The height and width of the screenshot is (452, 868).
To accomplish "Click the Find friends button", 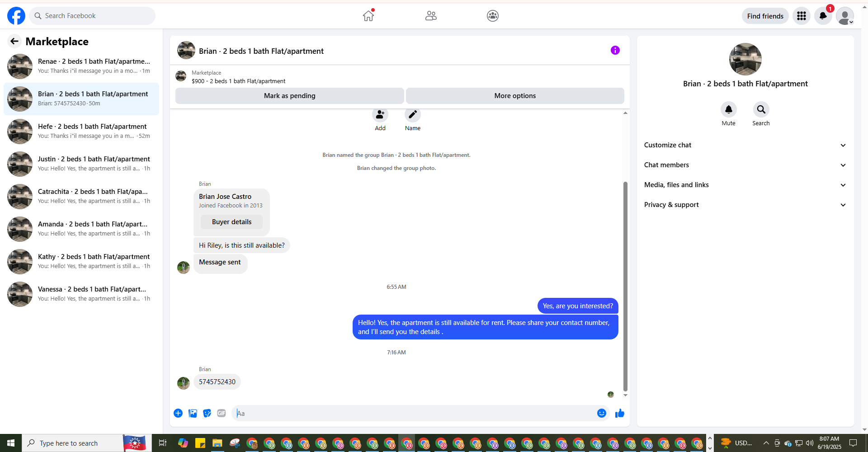I will click(765, 16).
